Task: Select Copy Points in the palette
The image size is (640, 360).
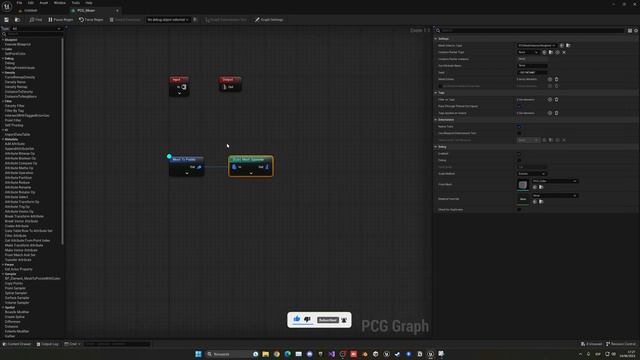Action: [x=14, y=283]
